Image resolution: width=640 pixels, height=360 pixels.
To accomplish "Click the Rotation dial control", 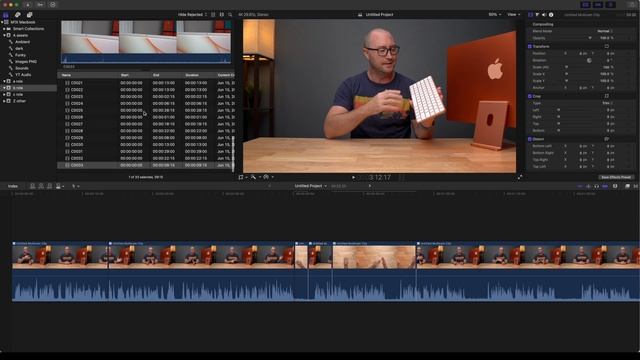I will click(589, 60).
